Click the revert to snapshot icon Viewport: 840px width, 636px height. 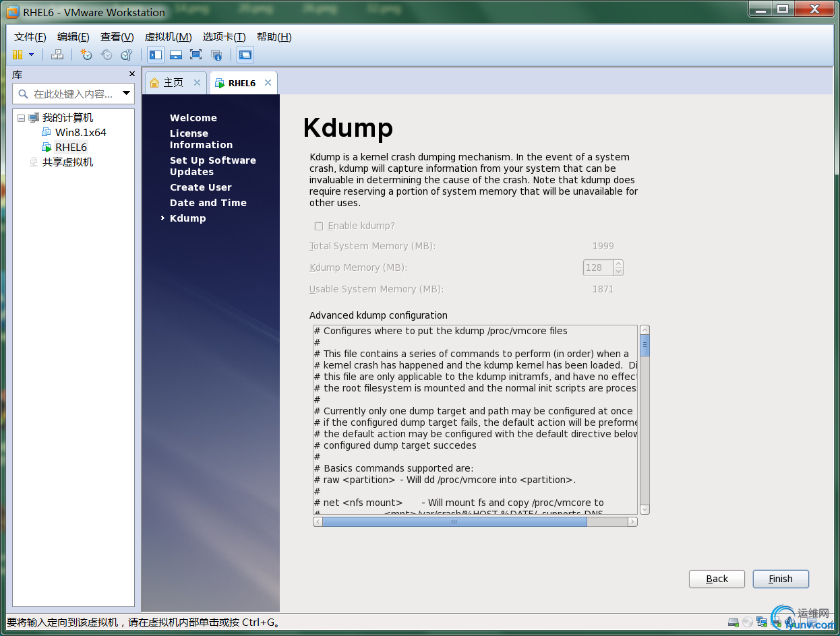click(107, 55)
